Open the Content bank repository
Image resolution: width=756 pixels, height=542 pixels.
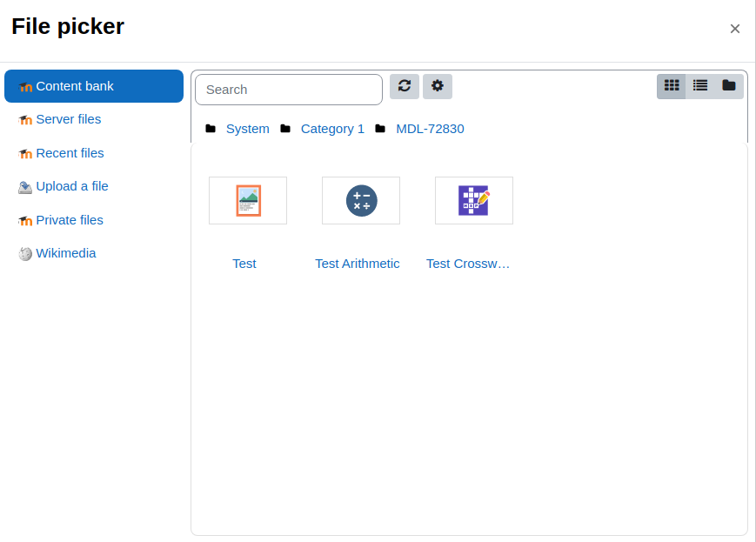point(94,86)
